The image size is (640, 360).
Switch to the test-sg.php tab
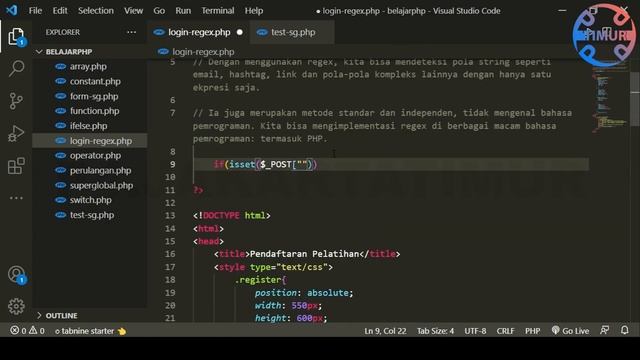click(293, 32)
